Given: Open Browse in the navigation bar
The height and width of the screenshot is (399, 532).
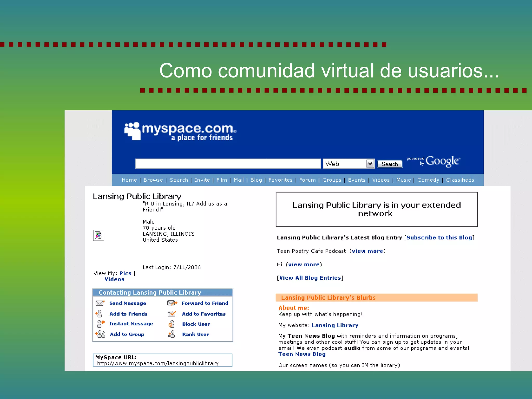Looking at the screenshot, I should [153, 180].
